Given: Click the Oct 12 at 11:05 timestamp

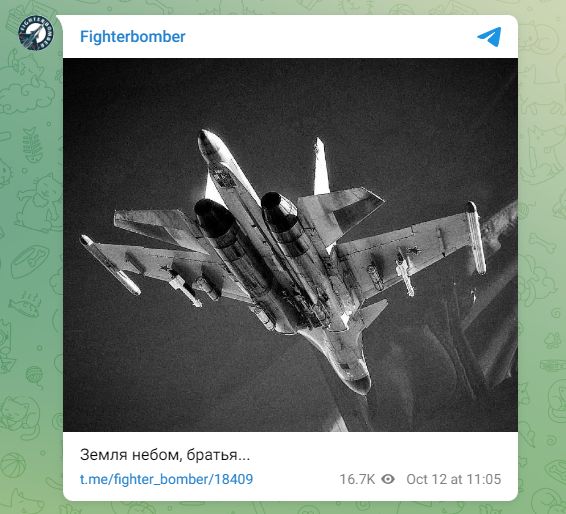Looking at the screenshot, I should click(x=454, y=479).
